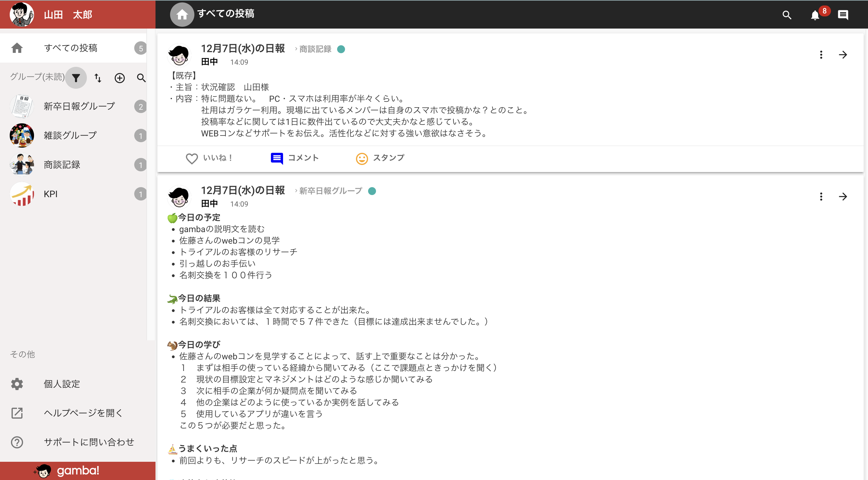Click 田中's avatar on the second post

click(x=179, y=197)
